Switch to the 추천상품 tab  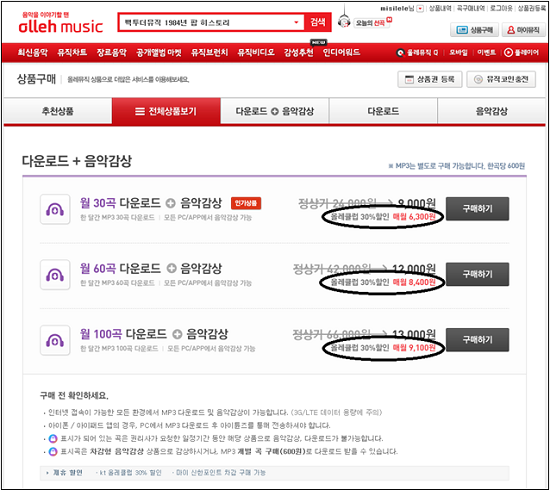pos(58,111)
